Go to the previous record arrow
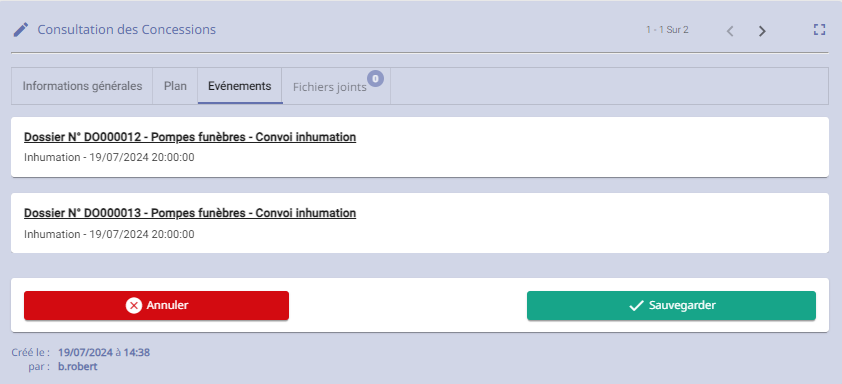The width and height of the screenshot is (842, 384). click(730, 31)
